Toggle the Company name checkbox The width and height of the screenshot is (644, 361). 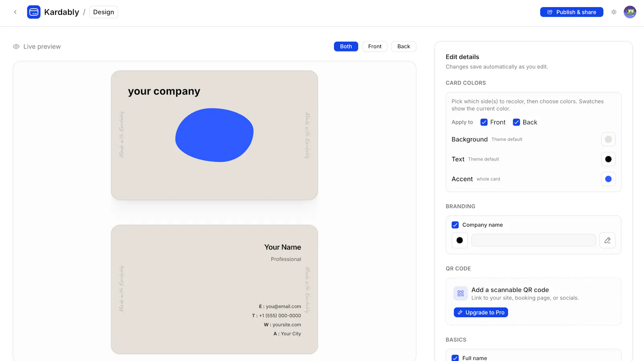click(x=455, y=225)
